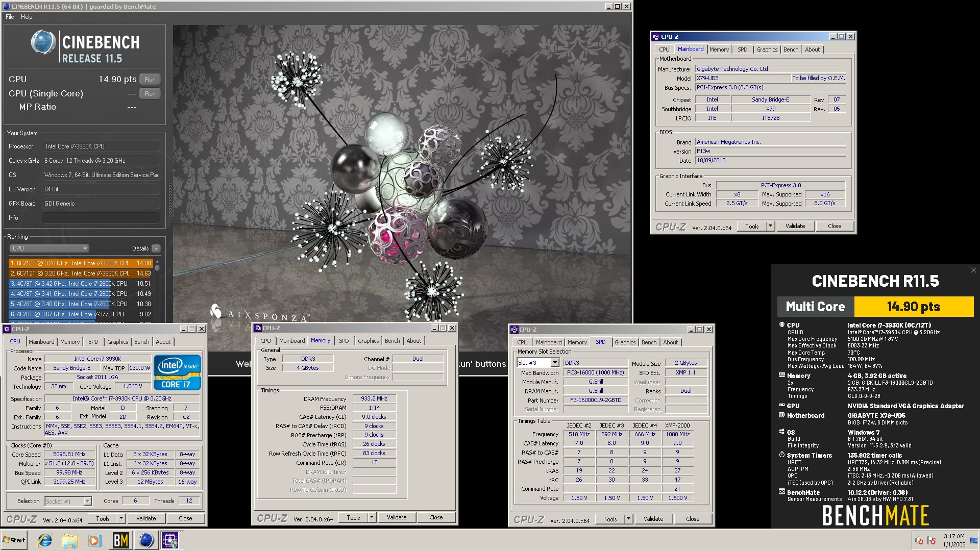Click the BenchMate GPU section icon

pos(781,406)
